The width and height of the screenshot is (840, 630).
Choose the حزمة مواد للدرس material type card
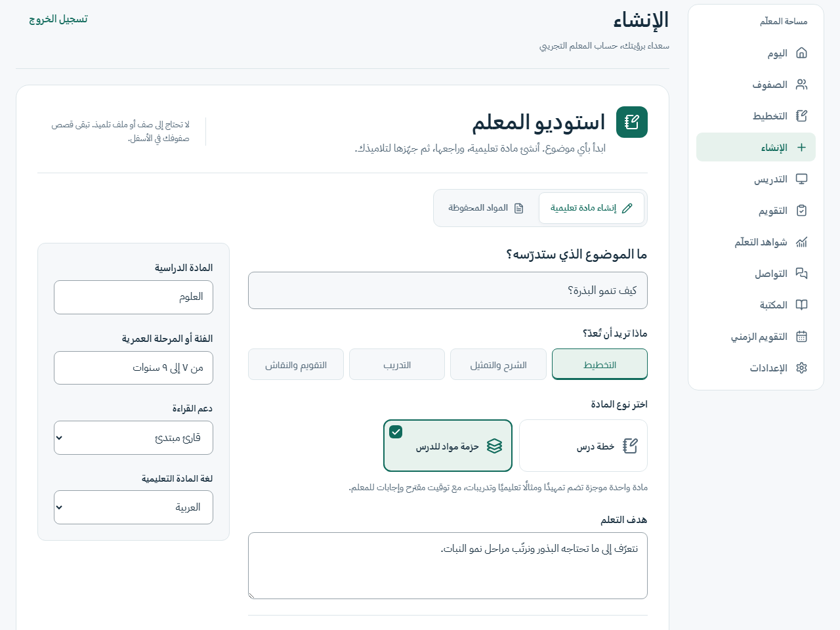448,446
